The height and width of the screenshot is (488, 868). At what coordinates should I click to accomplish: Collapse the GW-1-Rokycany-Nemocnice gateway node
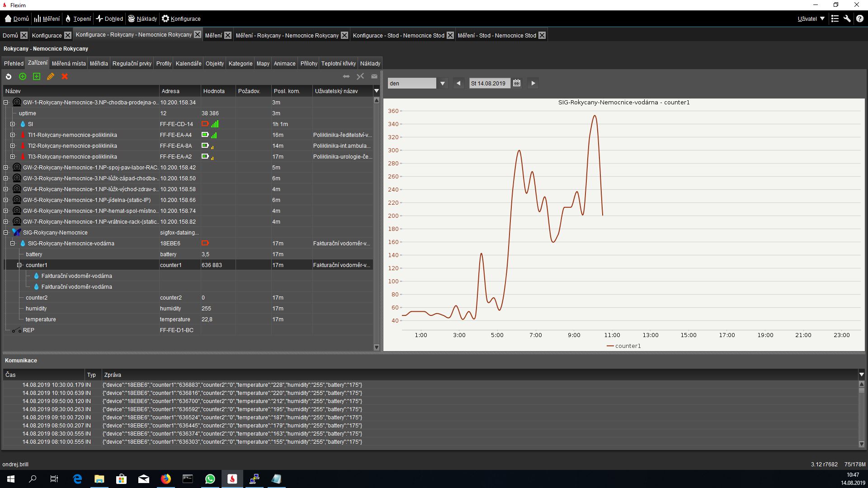coord(6,103)
